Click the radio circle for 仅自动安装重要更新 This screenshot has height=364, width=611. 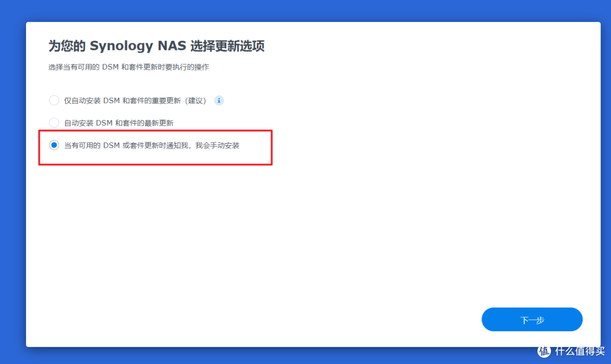(x=54, y=100)
